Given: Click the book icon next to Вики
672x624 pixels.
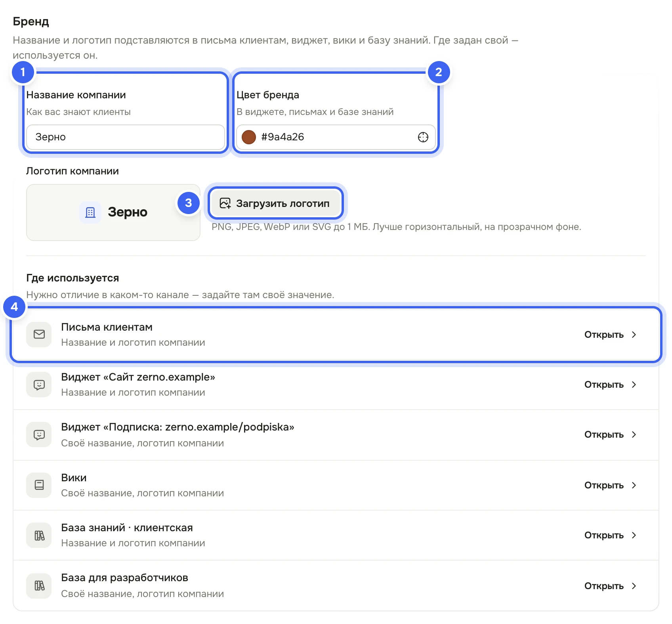Looking at the screenshot, I should [39, 485].
